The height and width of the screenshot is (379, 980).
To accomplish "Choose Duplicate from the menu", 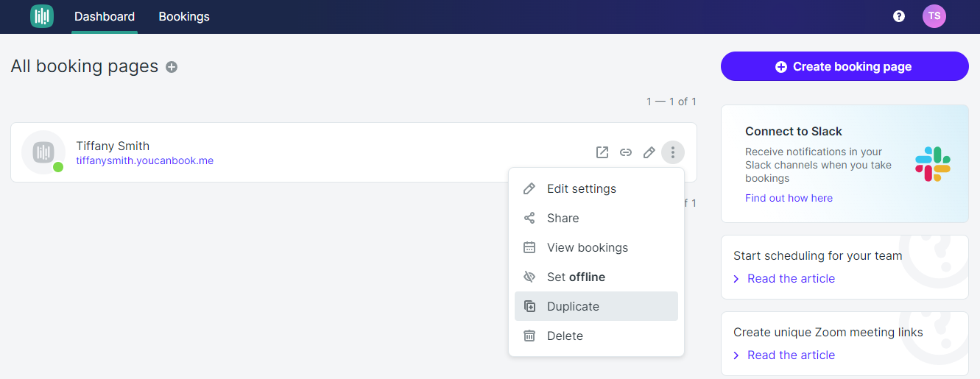I will pos(596,306).
